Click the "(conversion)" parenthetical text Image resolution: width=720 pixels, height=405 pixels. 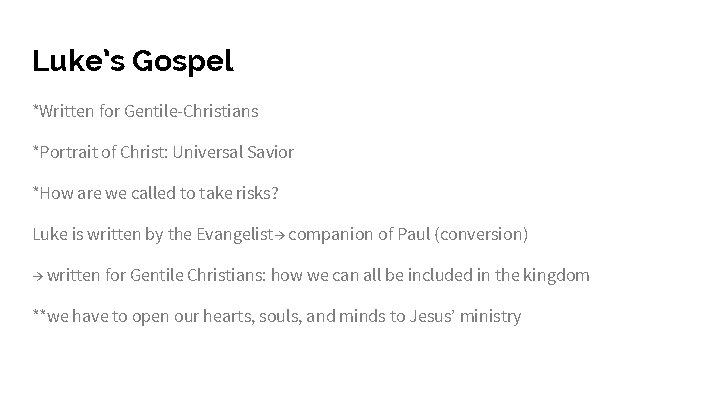481,234
